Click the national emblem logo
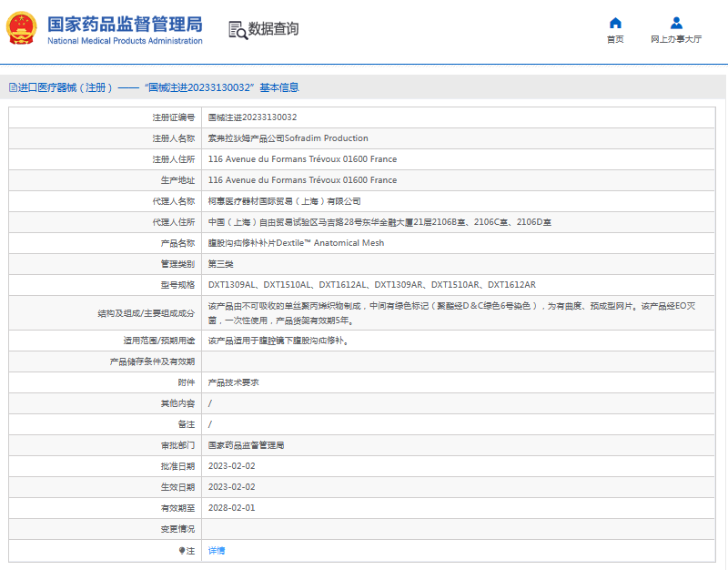This screenshot has height=570, width=728. (25, 31)
